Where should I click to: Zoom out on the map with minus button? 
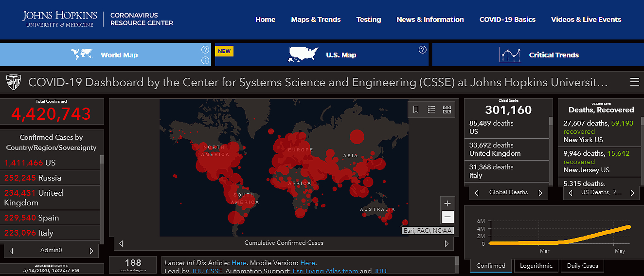(448, 217)
